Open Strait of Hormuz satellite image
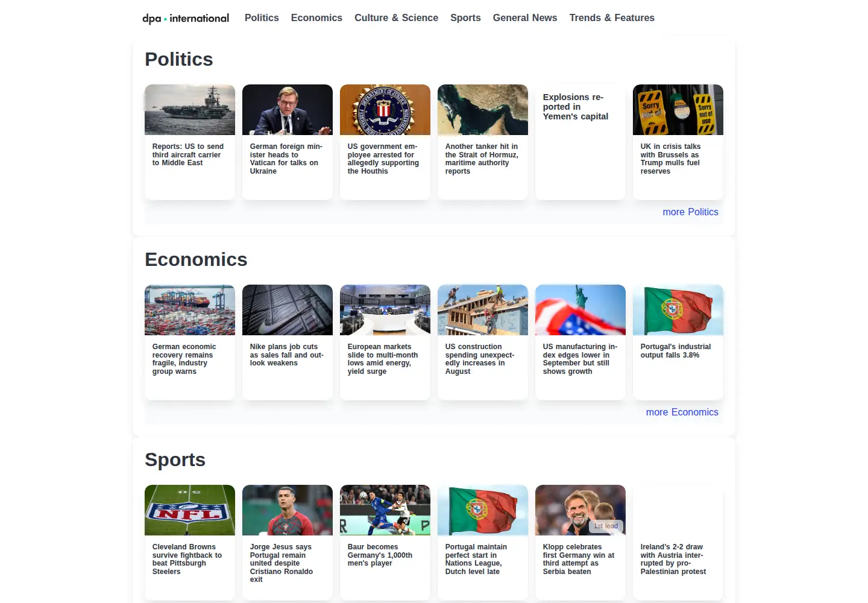Image resolution: width=868 pixels, height=603 pixels. point(483,110)
